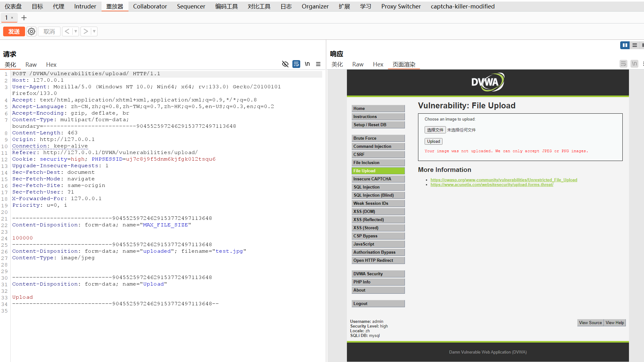Go to next request arrow
Image resolution: width=644 pixels, height=362 pixels.
[x=86, y=31]
